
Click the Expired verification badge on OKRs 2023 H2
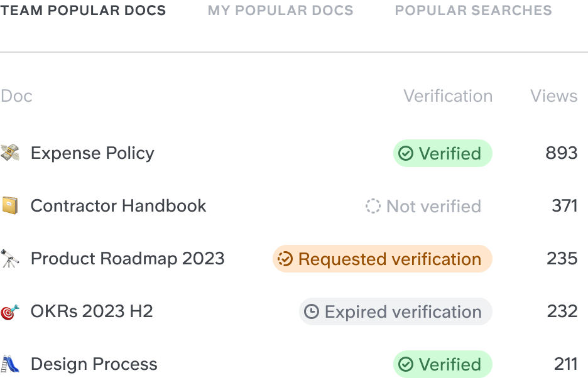click(395, 311)
